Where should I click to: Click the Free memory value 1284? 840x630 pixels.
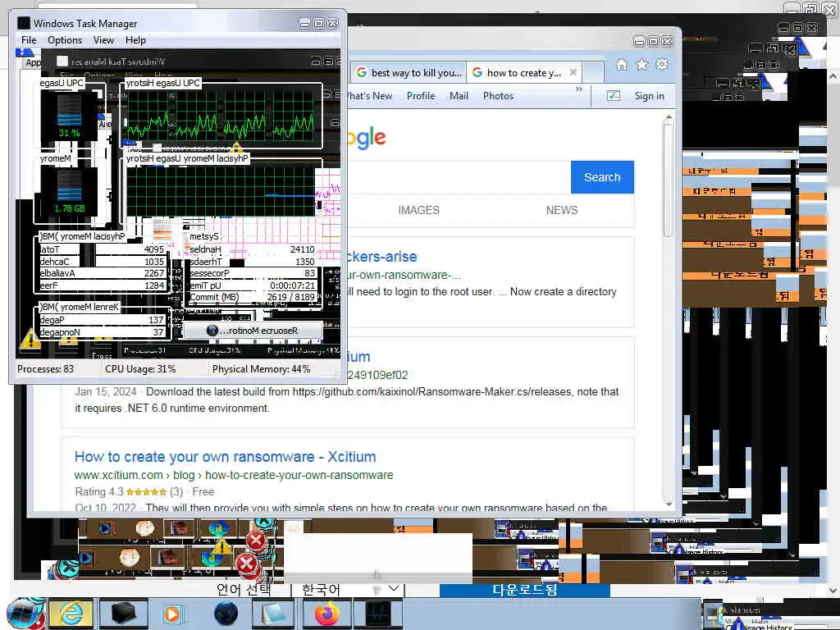pos(153,285)
